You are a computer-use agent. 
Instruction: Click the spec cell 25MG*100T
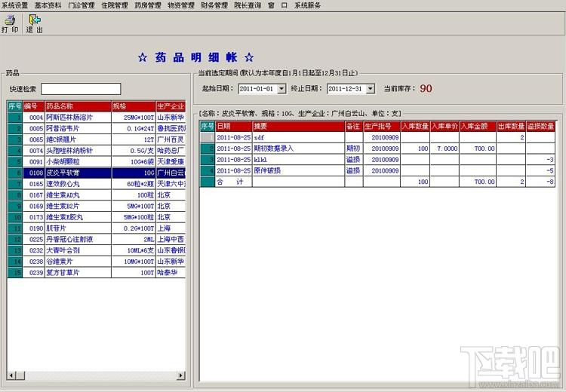pyautogui.click(x=134, y=117)
